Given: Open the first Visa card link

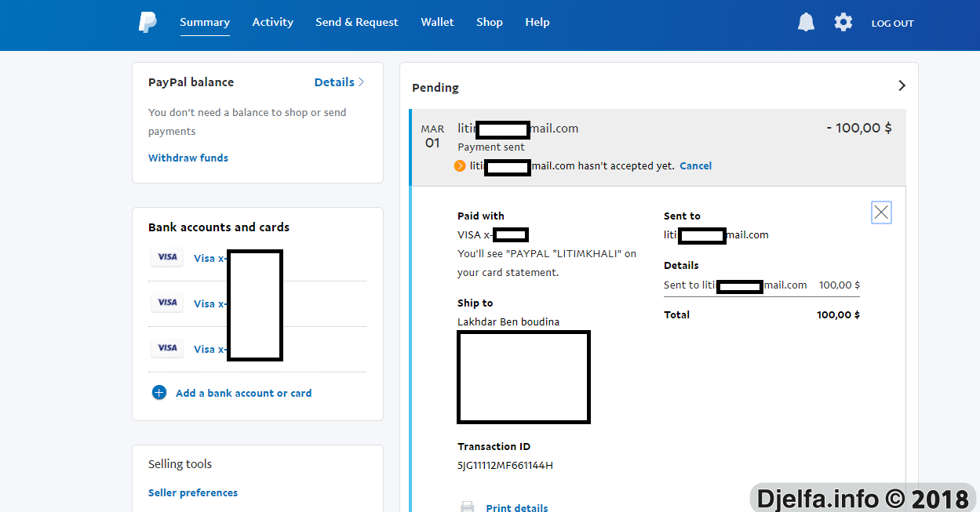Looking at the screenshot, I should pyautogui.click(x=210, y=258).
